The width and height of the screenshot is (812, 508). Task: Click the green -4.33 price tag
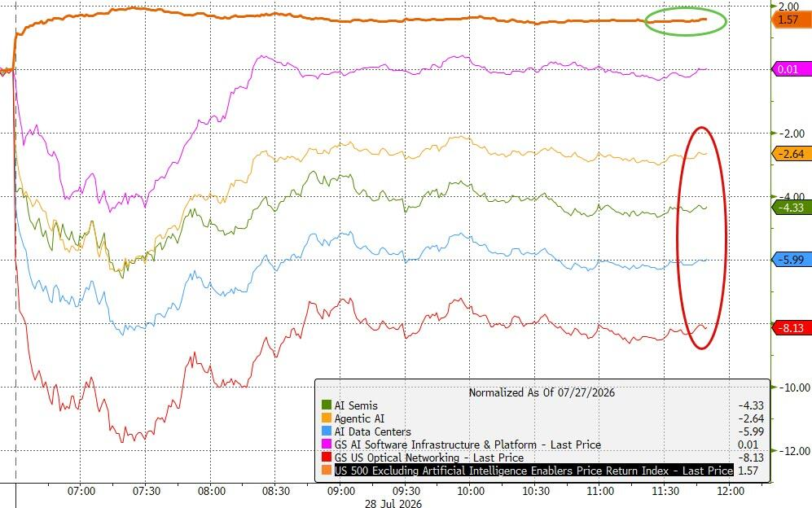tap(792, 208)
